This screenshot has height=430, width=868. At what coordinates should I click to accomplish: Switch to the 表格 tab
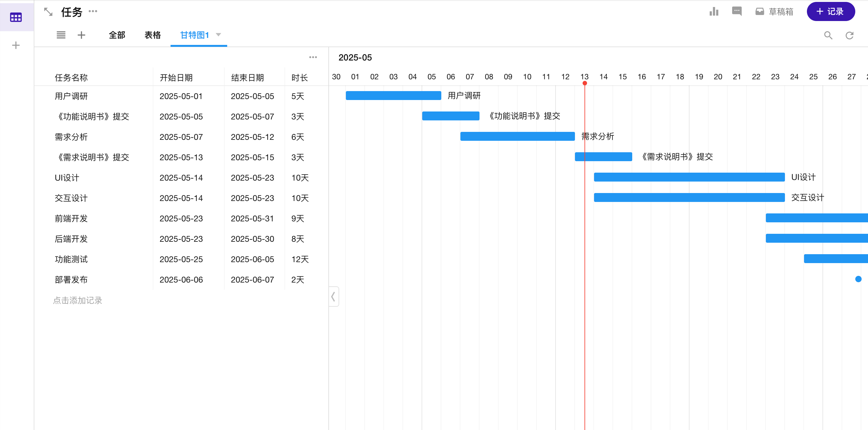tap(152, 35)
